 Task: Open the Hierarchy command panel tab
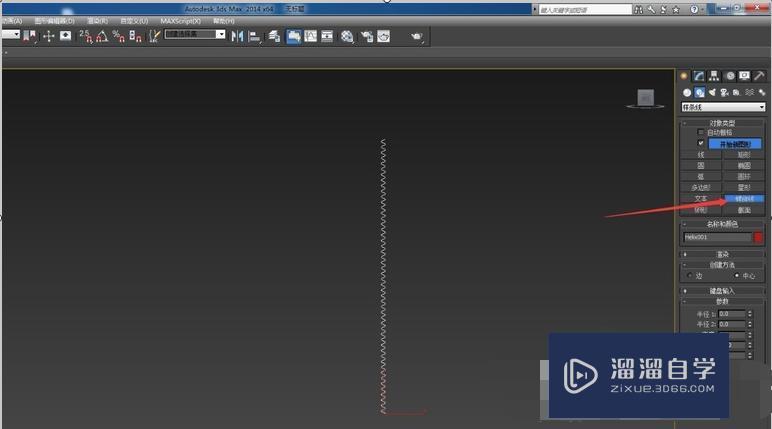[714, 76]
